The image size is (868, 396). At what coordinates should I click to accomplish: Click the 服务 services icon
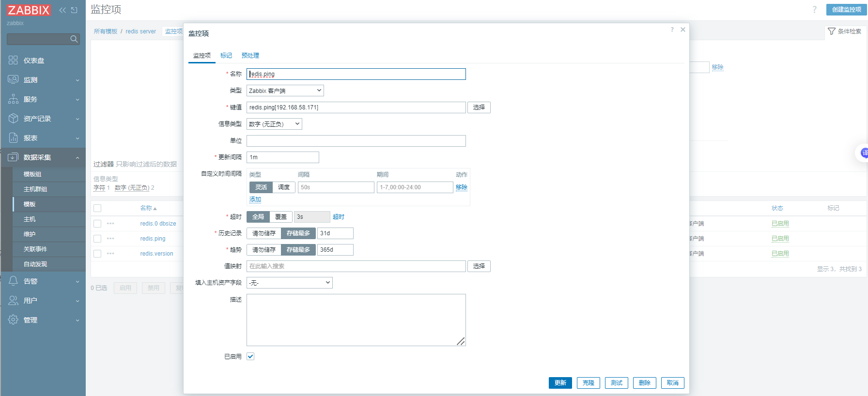click(13, 99)
